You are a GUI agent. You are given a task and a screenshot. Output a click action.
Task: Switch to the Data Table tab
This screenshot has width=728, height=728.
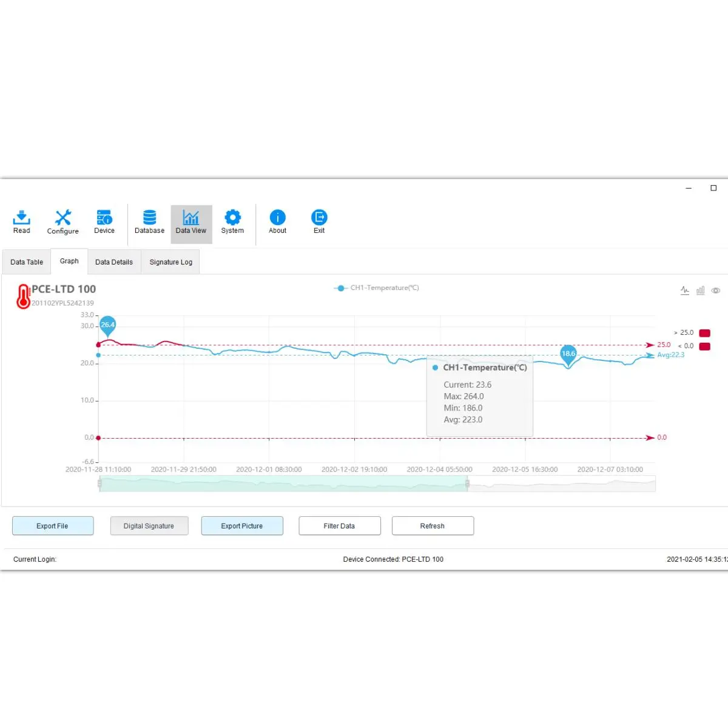click(x=27, y=262)
